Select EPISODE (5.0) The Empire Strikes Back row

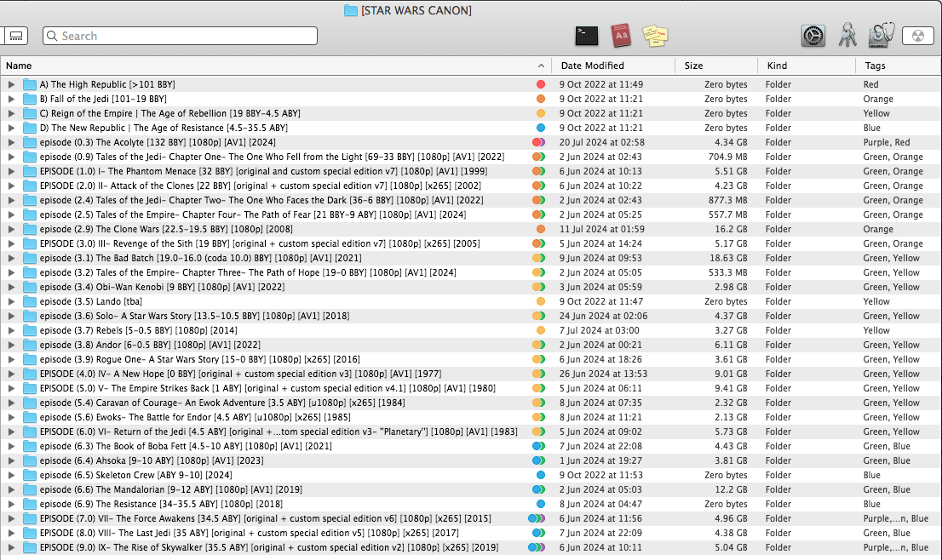[471, 388]
